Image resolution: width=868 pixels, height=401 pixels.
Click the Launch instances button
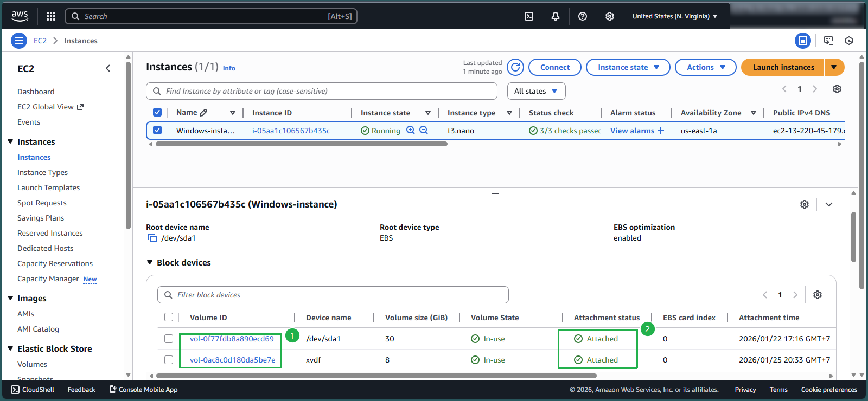point(783,67)
